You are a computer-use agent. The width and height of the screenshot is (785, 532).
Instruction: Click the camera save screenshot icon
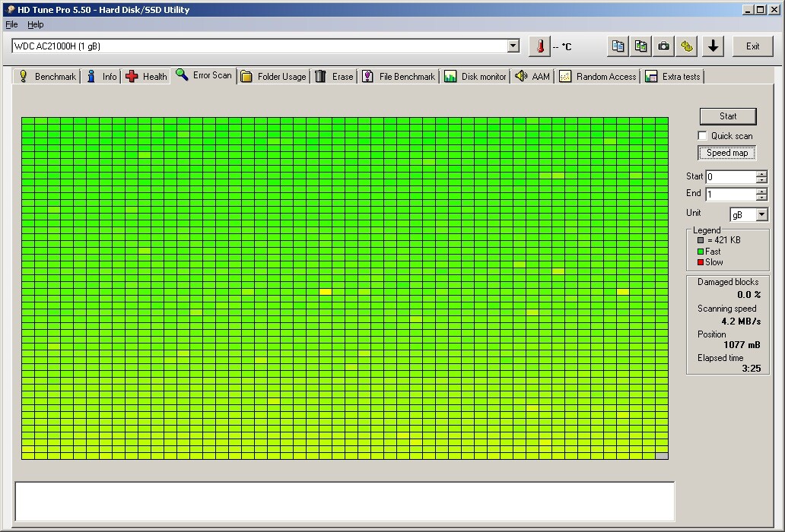pos(664,46)
